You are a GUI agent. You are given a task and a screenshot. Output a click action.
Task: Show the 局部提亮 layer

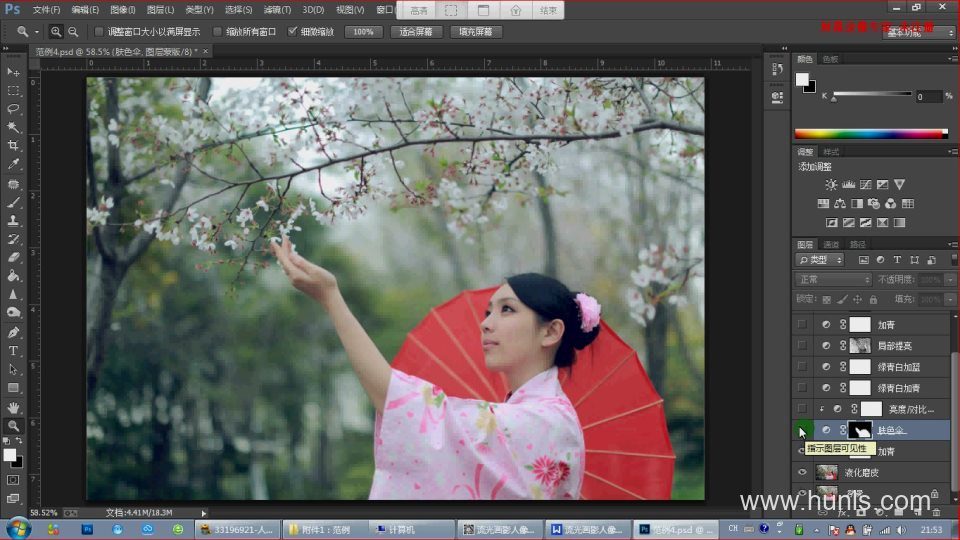(802, 345)
